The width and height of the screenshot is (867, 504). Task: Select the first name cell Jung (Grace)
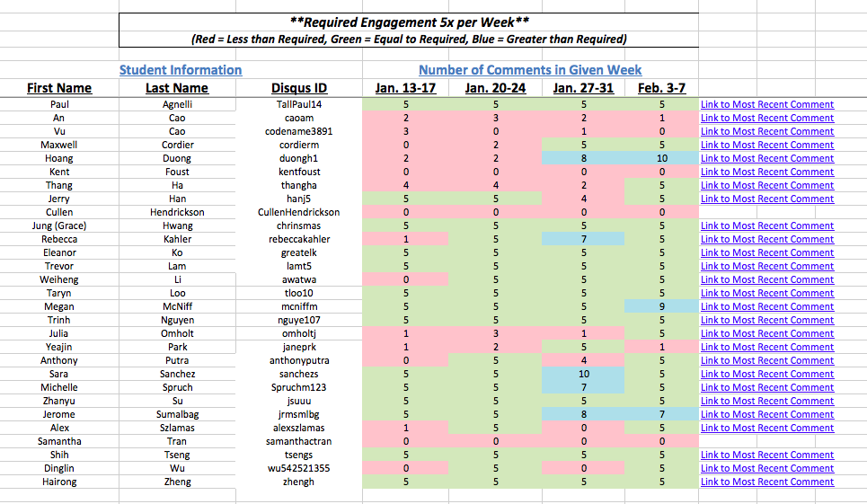[x=59, y=225]
